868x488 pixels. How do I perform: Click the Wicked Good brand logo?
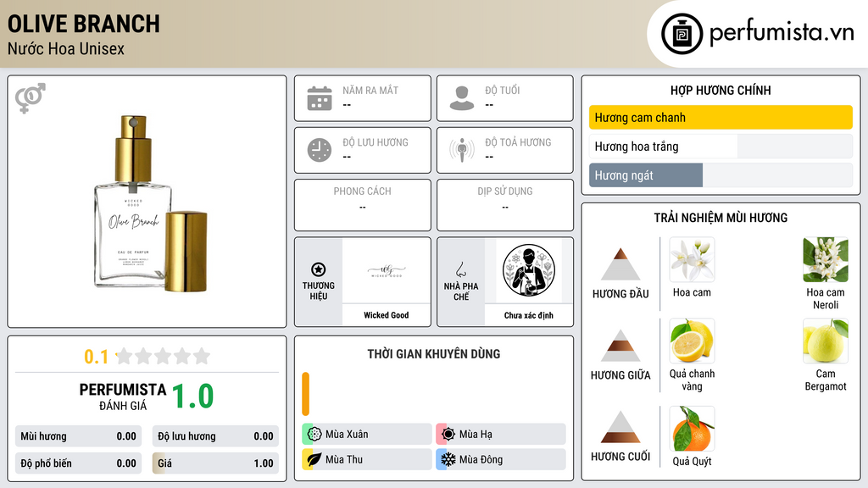386,271
